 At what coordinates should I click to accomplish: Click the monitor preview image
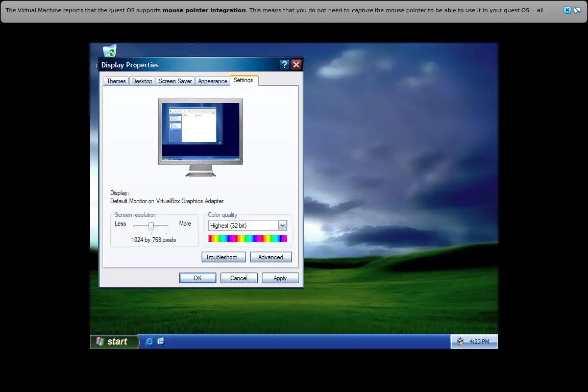201,137
